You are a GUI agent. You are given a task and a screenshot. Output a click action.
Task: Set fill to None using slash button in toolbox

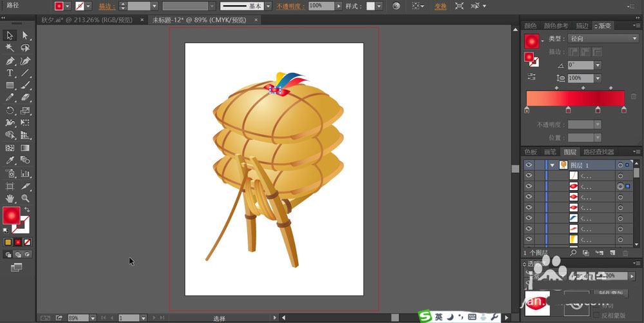click(x=27, y=242)
